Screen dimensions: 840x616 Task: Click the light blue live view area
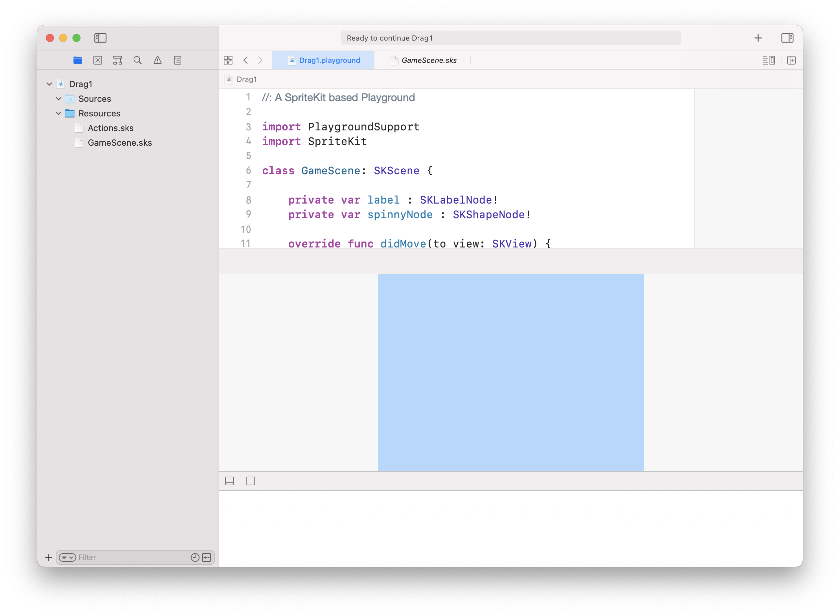(510, 372)
